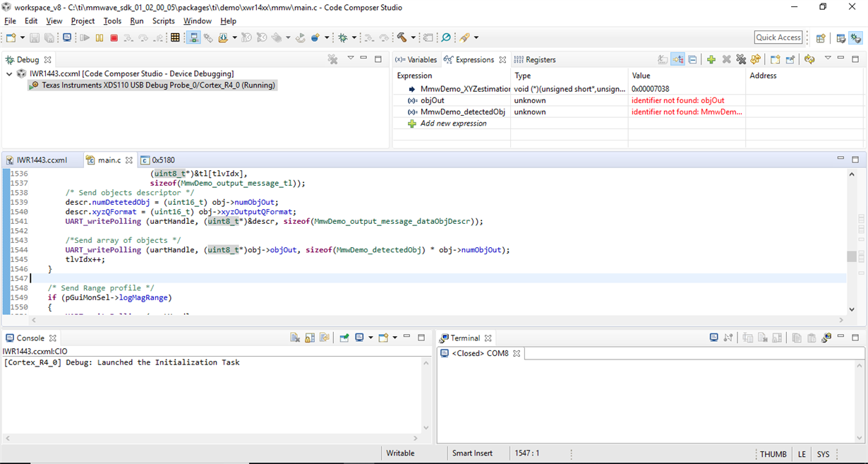Open the Scripts menu
Screen dimensions: 868x464
click(163, 20)
